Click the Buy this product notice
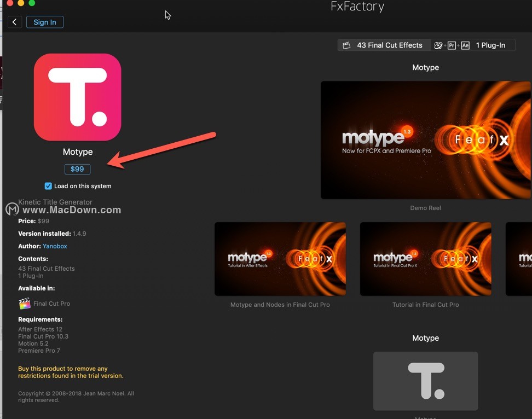532x419 pixels. coord(71,372)
